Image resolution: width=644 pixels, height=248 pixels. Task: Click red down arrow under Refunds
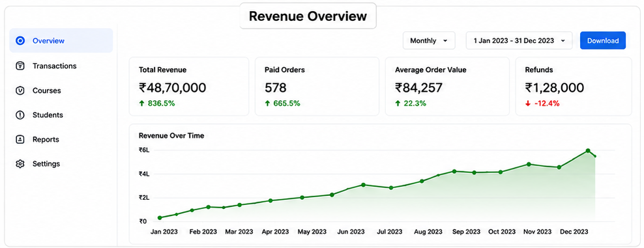pyautogui.click(x=528, y=103)
